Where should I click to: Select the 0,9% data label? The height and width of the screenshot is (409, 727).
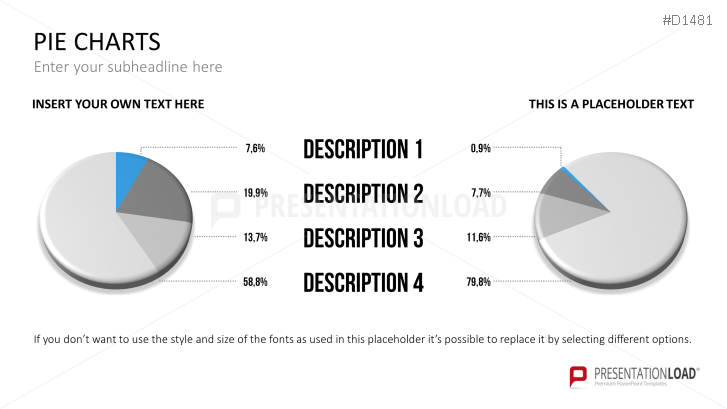(x=480, y=149)
